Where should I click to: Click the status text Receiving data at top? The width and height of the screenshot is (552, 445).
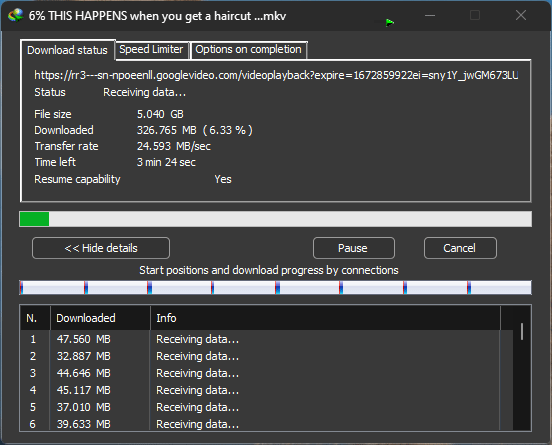144,92
